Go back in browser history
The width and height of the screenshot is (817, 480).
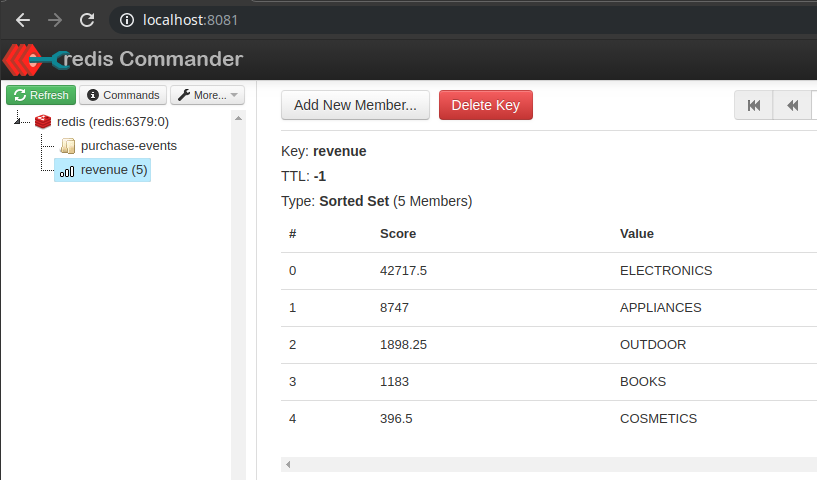[x=23, y=20]
